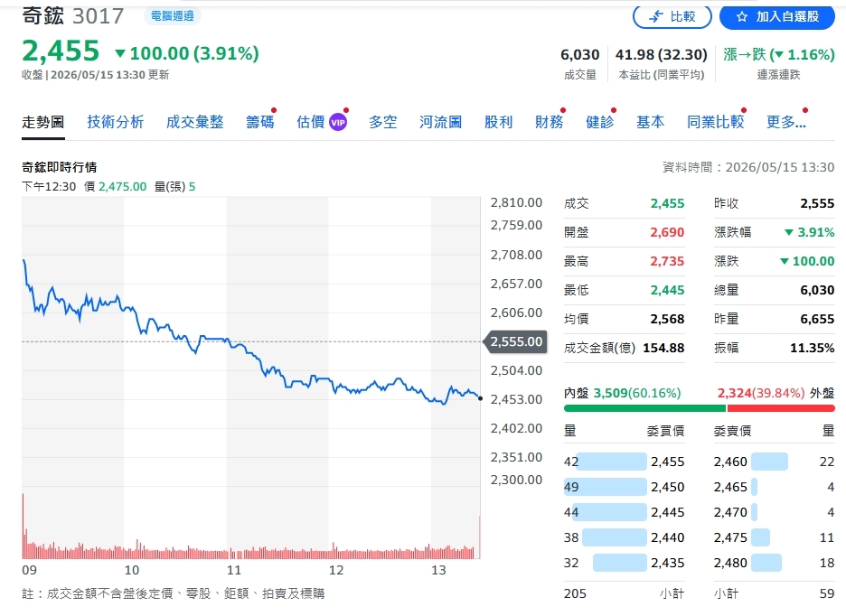Open the 基本 tab
Viewport: 846px width, 616px height.
pos(650,122)
